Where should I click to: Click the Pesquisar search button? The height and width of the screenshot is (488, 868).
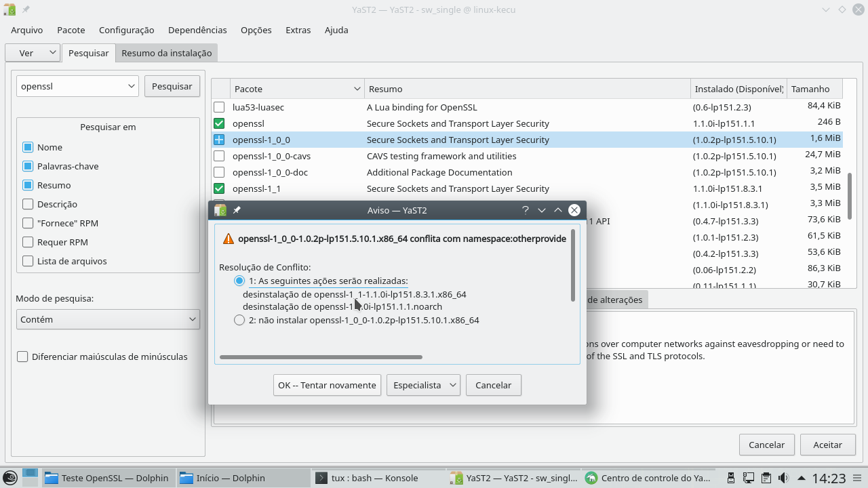[172, 86]
